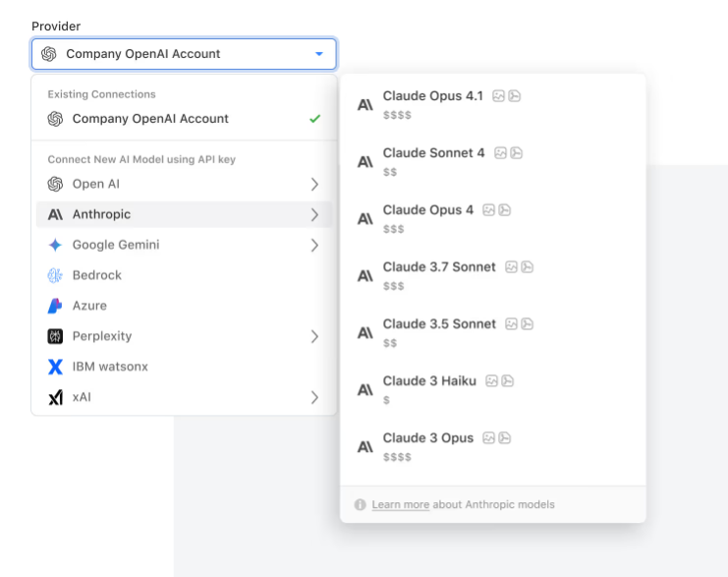Click the info icon next to Learn more
The image size is (728, 577).
point(360,504)
